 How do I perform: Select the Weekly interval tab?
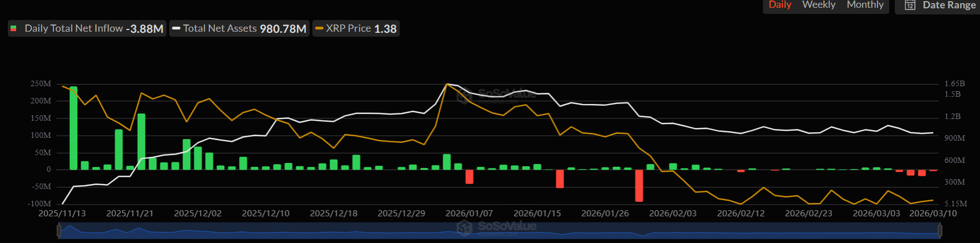tap(819, 5)
